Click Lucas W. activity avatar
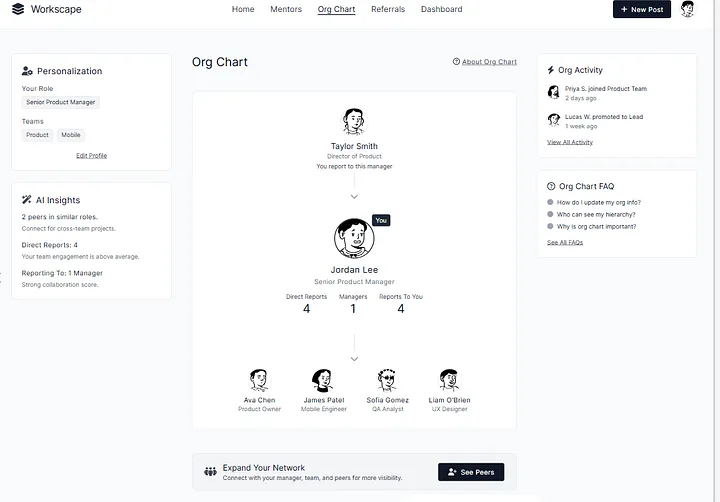The height and width of the screenshot is (502, 720). click(554, 120)
